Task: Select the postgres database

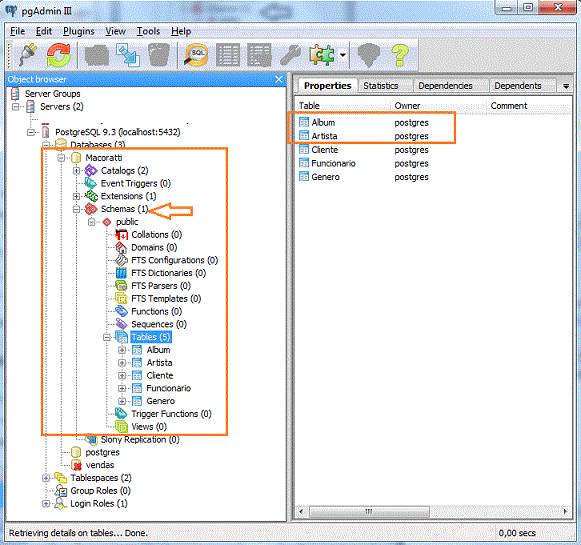Action: click(x=102, y=452)
